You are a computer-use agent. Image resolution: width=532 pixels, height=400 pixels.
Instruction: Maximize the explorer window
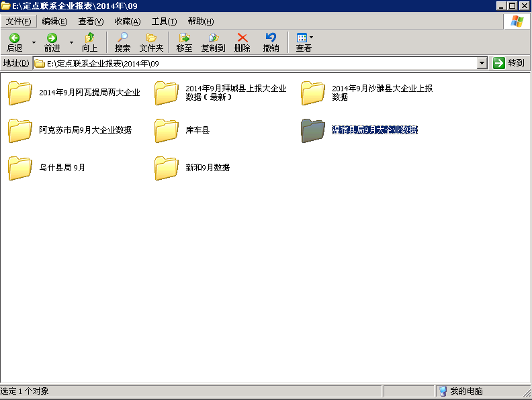(x=512, y=6)
